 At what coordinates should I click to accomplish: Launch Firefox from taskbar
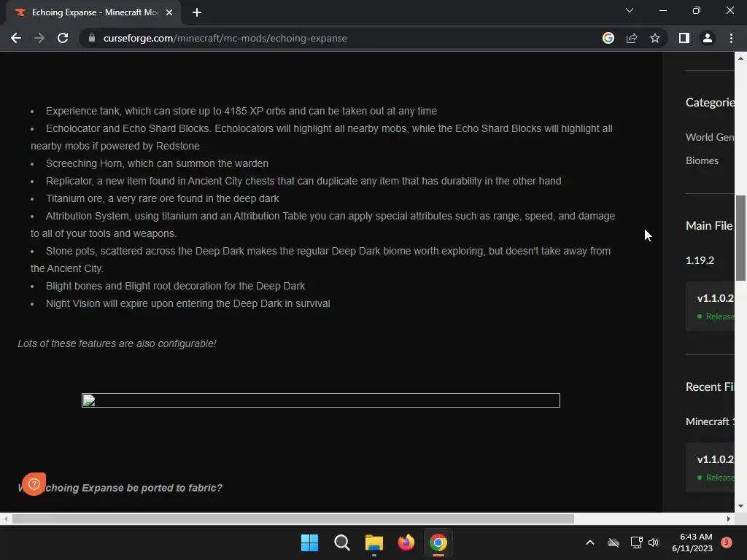click(406, 542)
